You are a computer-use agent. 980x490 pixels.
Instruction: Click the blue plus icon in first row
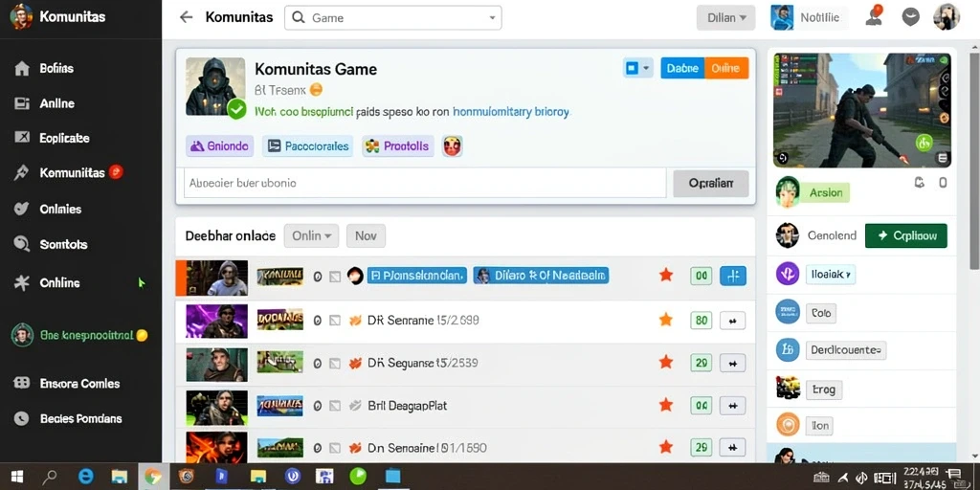[733, 276]
